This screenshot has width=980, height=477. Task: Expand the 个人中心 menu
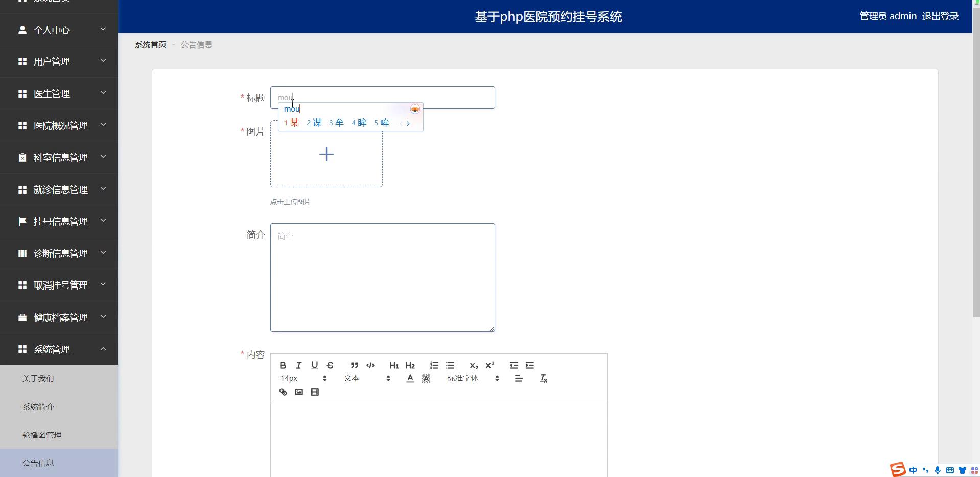pos(59,30)
